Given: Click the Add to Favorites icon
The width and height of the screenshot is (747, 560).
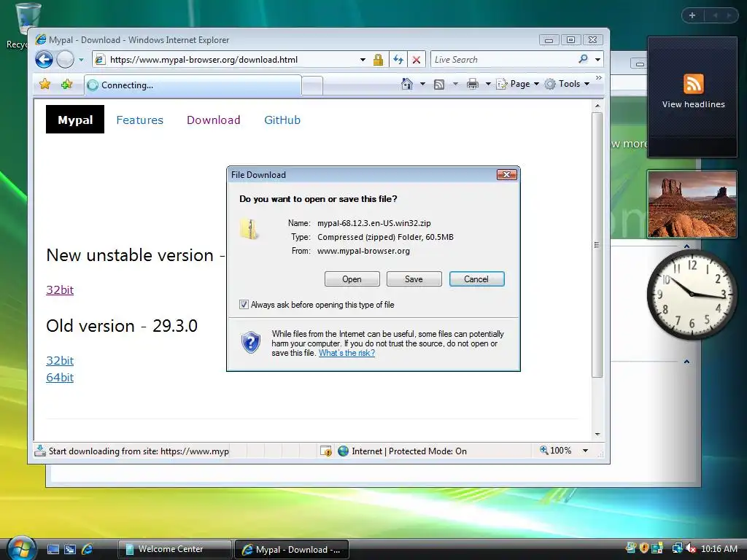Looking at the screenshot, I should pyautogui.click(x=66, y=85).
